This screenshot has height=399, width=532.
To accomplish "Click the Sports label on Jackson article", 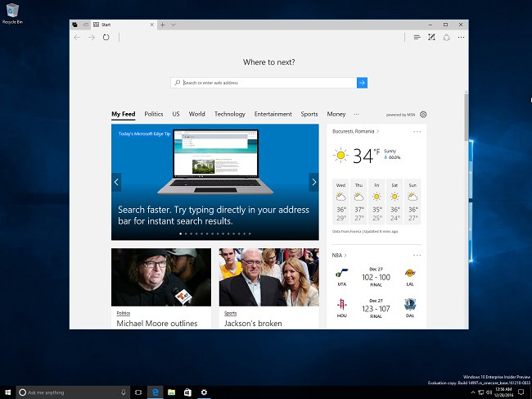I will (x=230, y=313).
